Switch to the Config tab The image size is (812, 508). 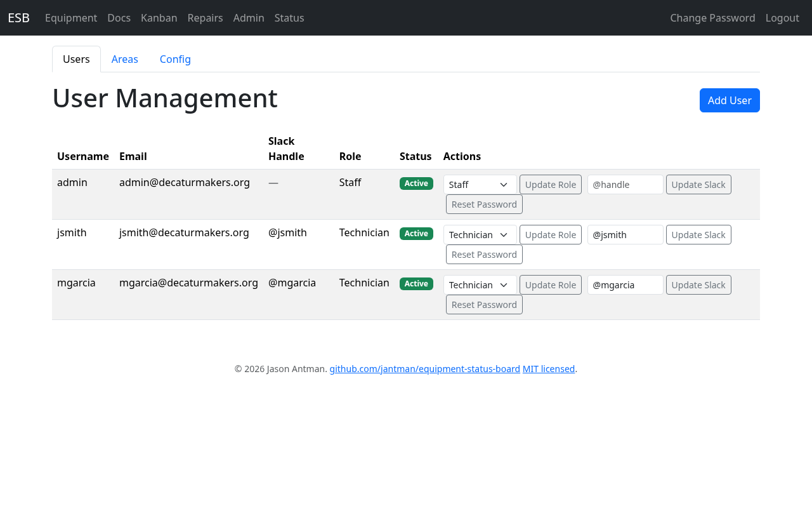click(x=175, y=59)
